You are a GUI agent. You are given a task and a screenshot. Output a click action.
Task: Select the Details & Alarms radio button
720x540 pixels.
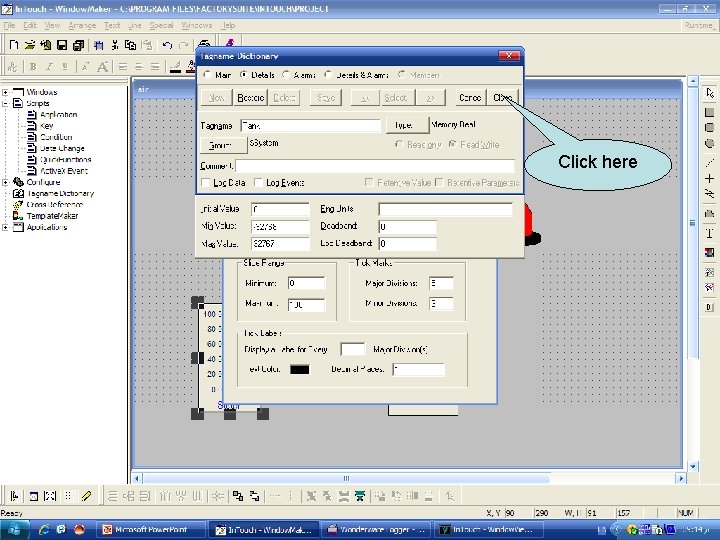click(x=328, y=75)
